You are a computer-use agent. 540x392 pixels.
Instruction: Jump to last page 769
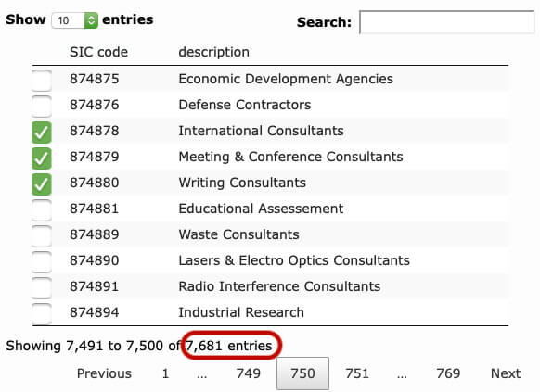(448, 373)
